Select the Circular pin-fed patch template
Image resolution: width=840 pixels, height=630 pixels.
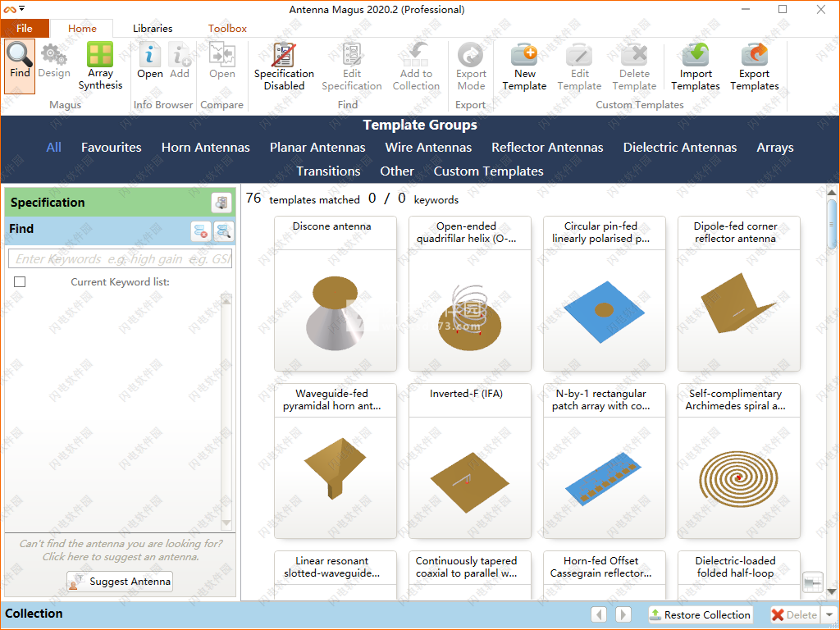point(605,294)
